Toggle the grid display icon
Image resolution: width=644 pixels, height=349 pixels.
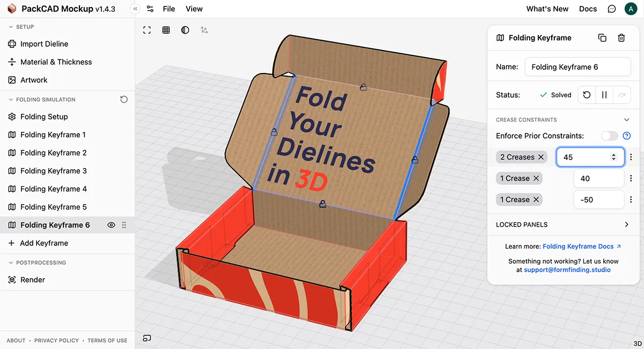(166, 30)
